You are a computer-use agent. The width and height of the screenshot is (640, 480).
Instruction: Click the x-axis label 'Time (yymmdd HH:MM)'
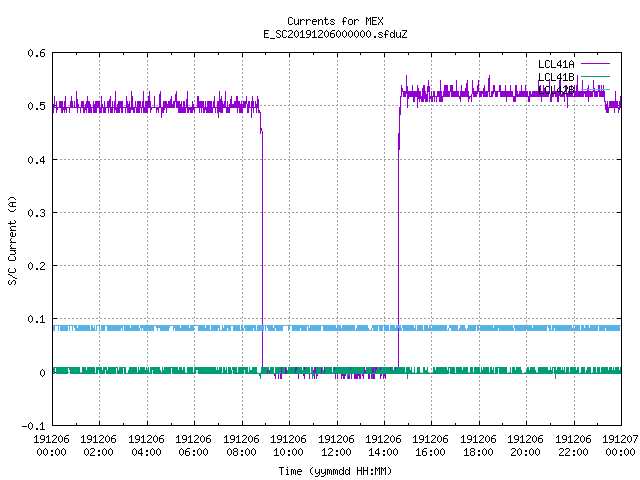coord(335,471)
